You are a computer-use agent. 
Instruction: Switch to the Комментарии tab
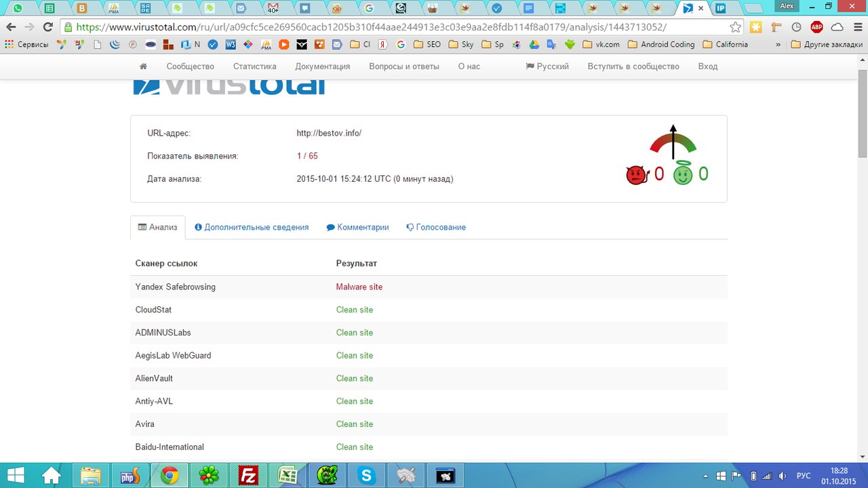358,228
